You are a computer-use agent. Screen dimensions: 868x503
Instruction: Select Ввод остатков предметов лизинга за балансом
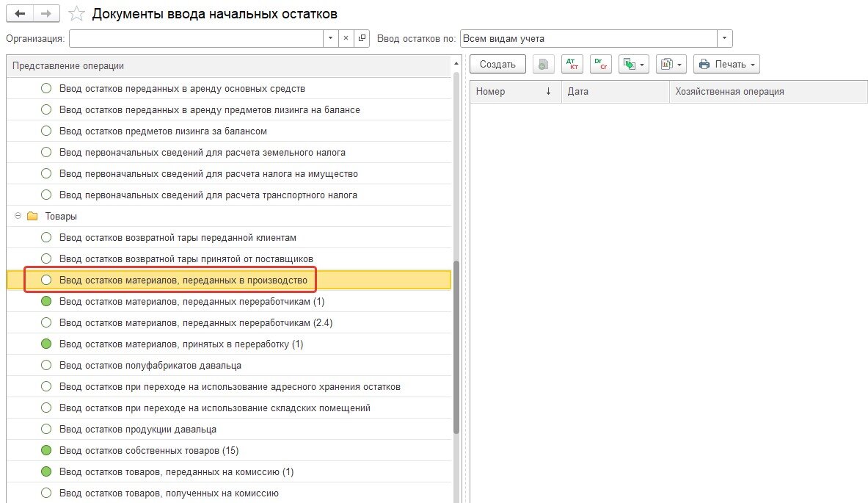229,131
